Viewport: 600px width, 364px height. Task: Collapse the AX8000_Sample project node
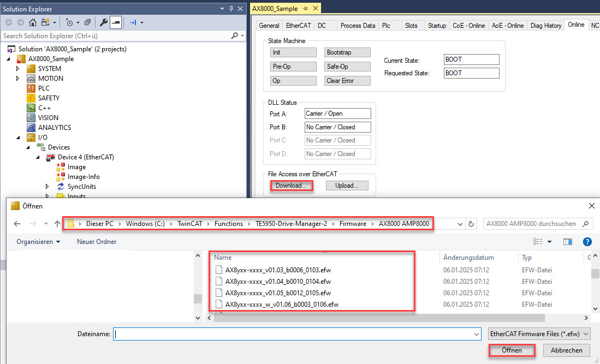point(8,59)
